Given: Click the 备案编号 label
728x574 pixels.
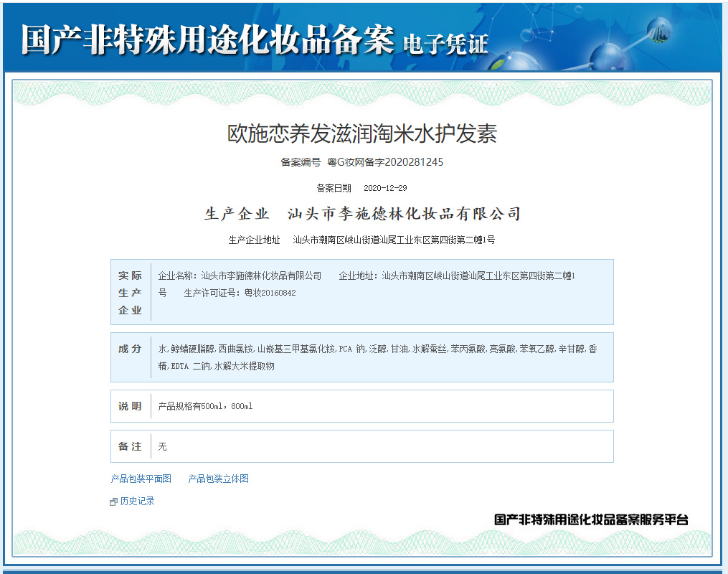Looking at the screenshot, I should [301, 162].
